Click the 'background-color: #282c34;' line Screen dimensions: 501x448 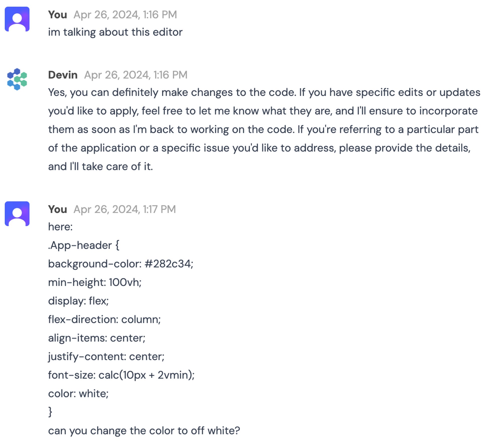point(121,264)
